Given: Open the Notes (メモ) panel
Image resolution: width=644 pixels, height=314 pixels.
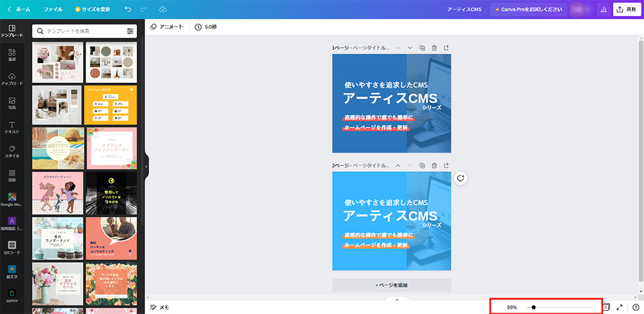Looking at the screenshot, I should coord(160,307).
